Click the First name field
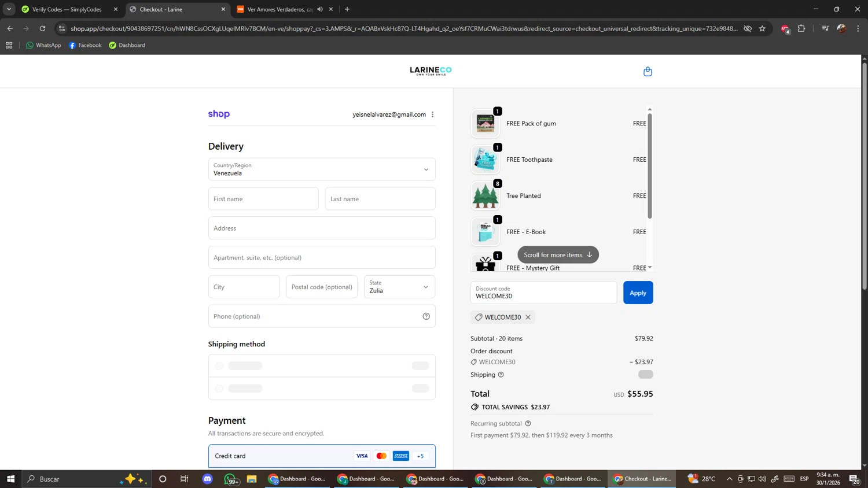This screenshot has width=868, height=488. pyautogui.click(x=263, y=199)
